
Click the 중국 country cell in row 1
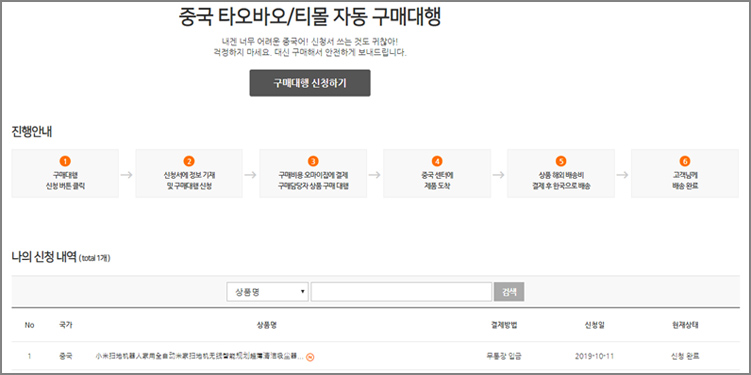click(x=66, y=356)
